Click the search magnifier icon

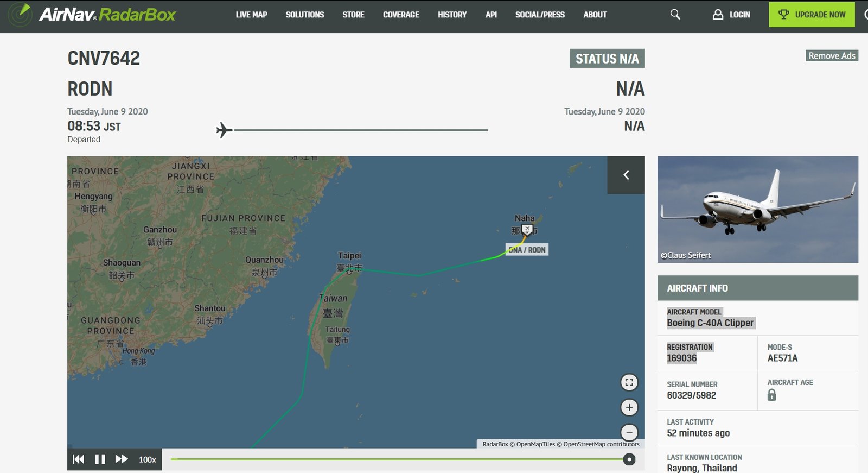click(675, 15)
